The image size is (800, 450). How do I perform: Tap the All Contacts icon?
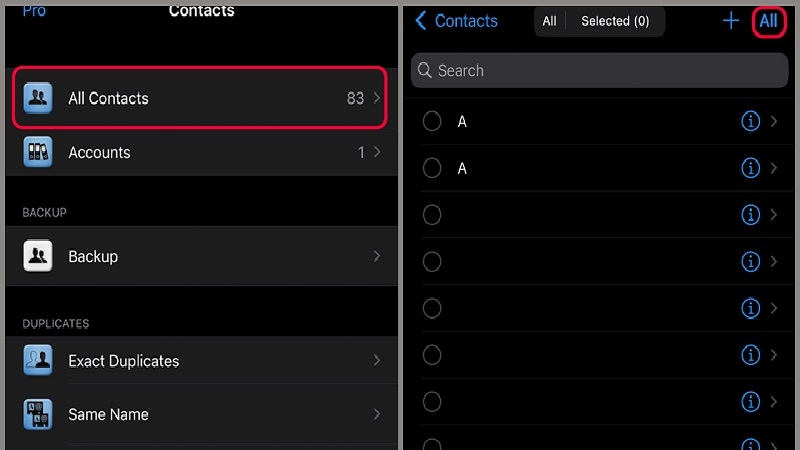pos(38,98)
